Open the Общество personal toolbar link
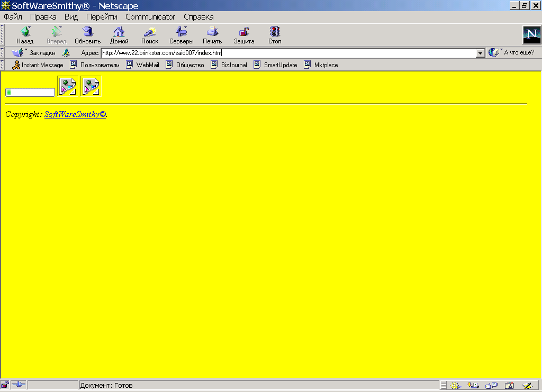Screen dimensions: 542x392 tap(185, 65)
